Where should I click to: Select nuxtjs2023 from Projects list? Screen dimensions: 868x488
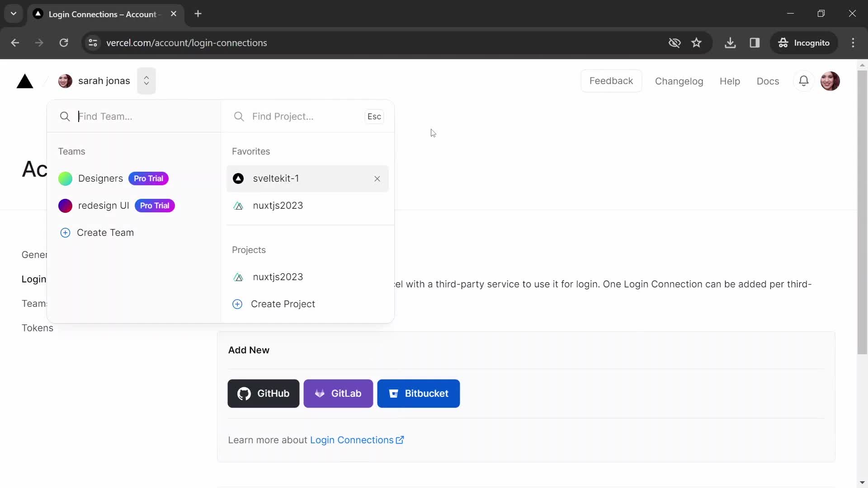tap(278, 277)
